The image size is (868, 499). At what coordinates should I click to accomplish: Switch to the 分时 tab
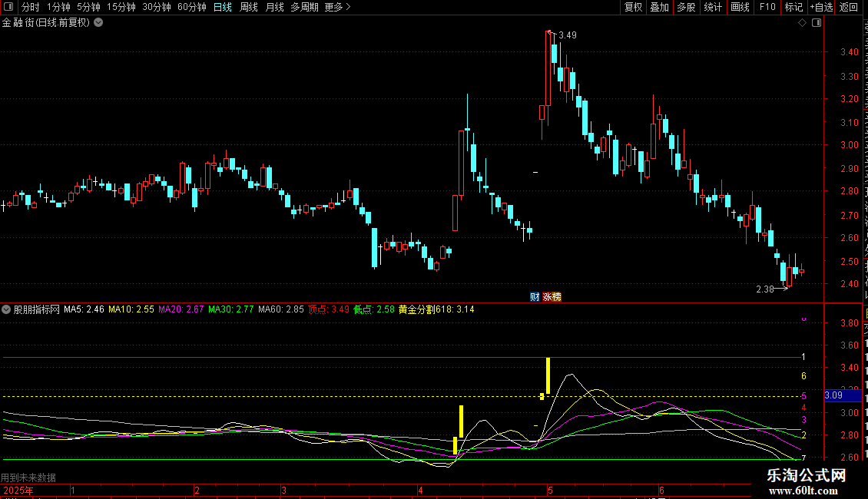pyautogui.click(x=31, y=7)
